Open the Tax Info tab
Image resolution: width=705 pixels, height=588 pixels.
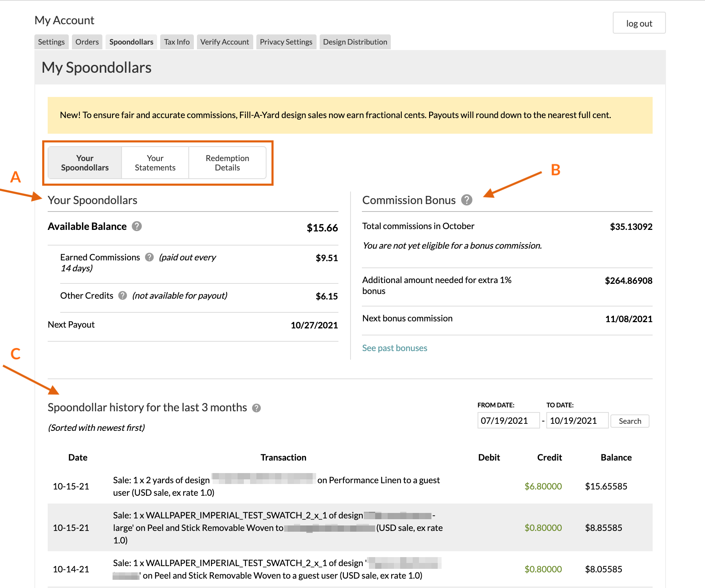pos(177,42)
